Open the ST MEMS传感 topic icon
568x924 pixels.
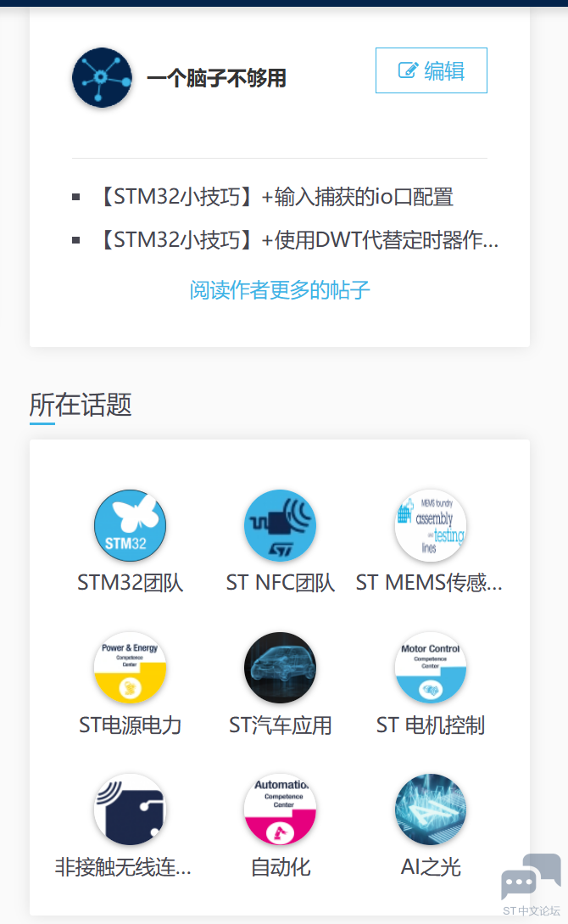(x=431, y=526)
